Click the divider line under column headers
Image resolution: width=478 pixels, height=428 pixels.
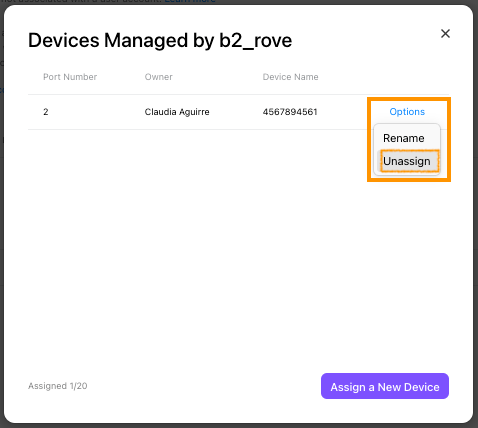238,94
